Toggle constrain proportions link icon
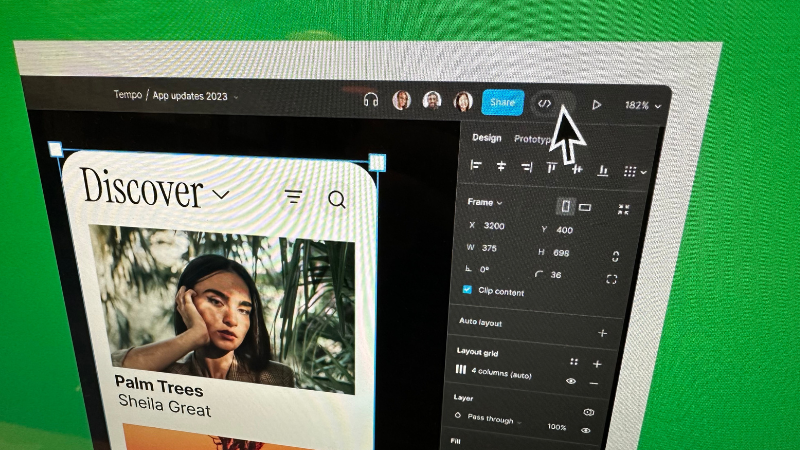The height and width of the screenshot is (450, 800). 615,256
